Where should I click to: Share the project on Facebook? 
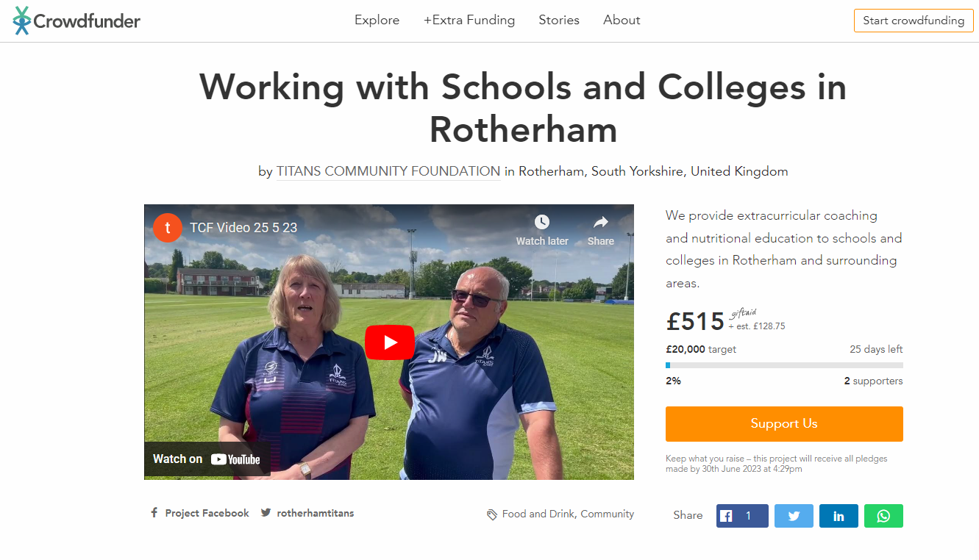point(742,516)
